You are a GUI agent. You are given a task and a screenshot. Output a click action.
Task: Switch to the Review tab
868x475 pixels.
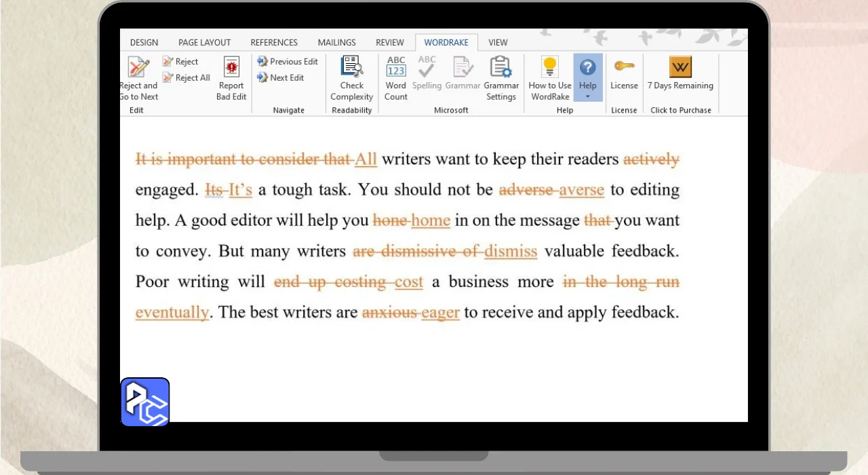click(x=390, y=43)
